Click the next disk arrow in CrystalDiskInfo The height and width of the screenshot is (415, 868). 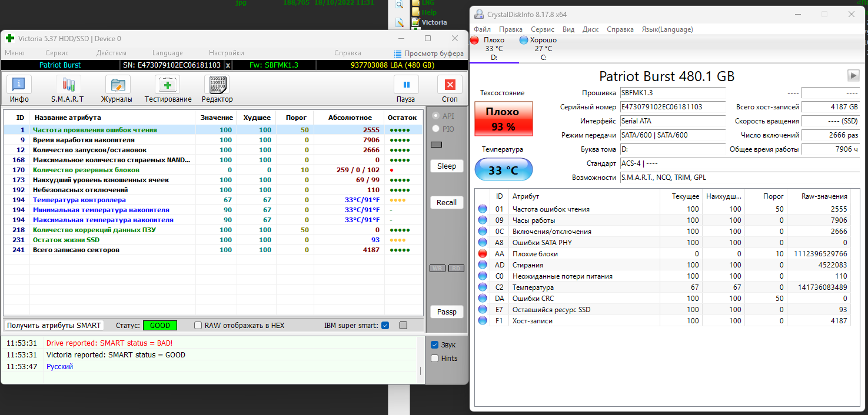pos(853,75)
